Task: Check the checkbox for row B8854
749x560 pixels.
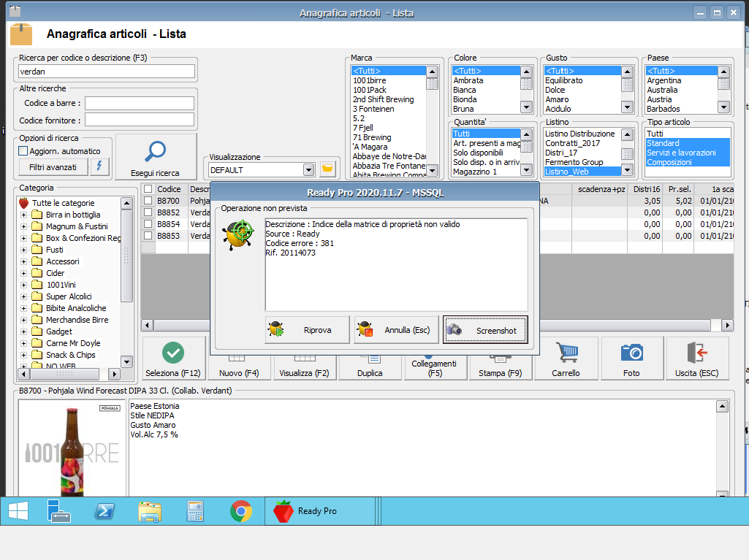Action: tap(148, 224)
